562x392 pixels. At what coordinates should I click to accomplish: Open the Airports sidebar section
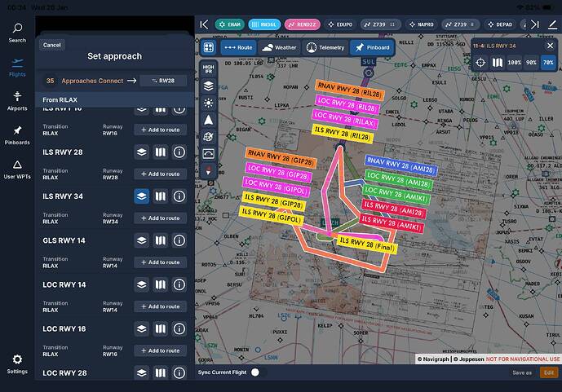tap(17, 101)
